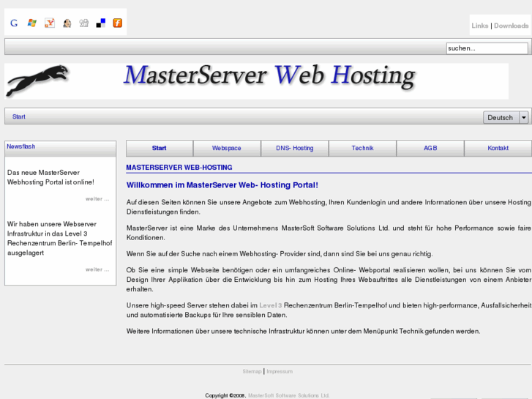532x399 pixels.
Task: Click the Windows Live bookmark icon
Action: 32,23
